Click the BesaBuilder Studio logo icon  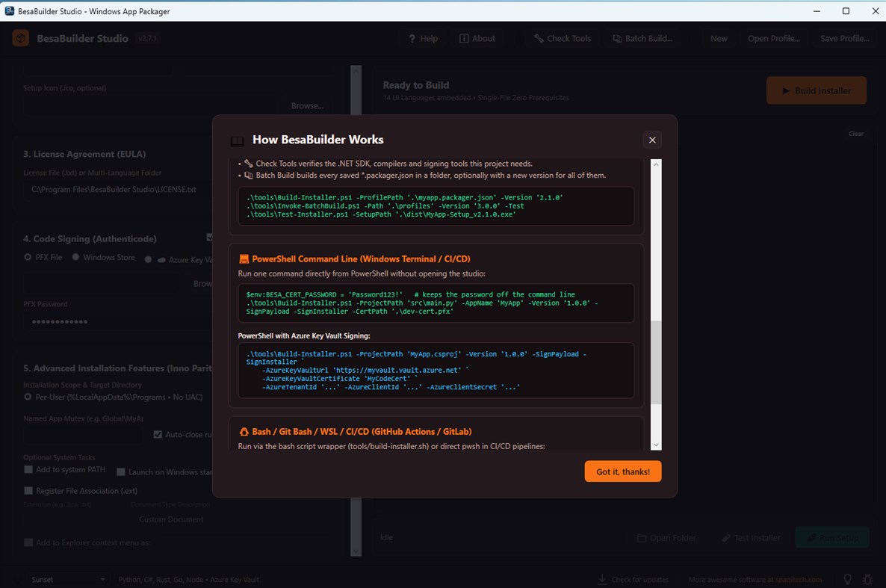21,38
